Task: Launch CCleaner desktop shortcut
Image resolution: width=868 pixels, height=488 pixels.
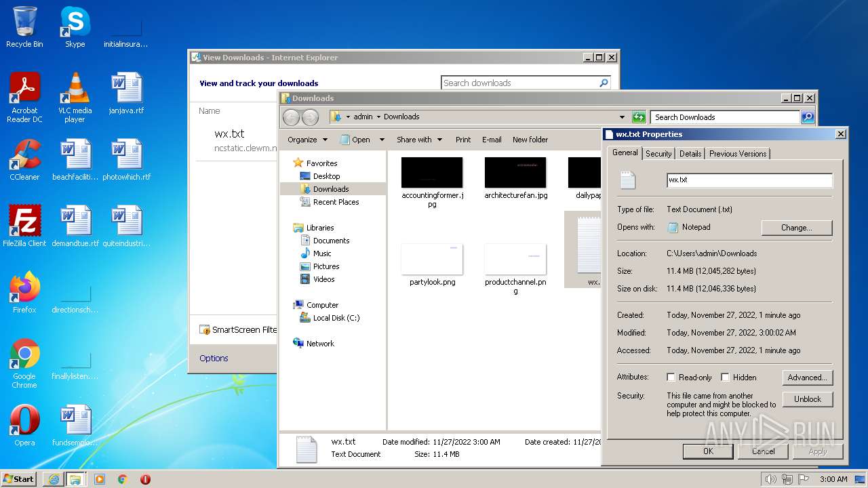Action: tap(24, 160)
